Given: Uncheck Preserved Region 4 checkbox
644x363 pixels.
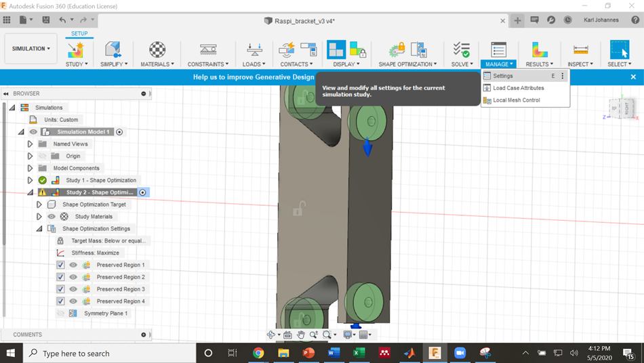Looking at the screenshot, I should 60,301.
